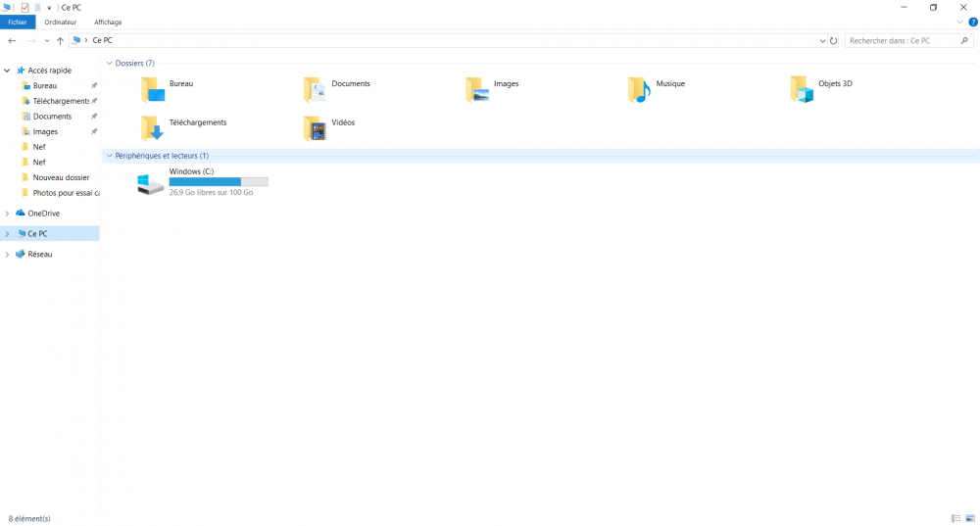Screen dimensions: 980x526
Task: Expand the OneDrive tree node
Action: coord(8,214)
